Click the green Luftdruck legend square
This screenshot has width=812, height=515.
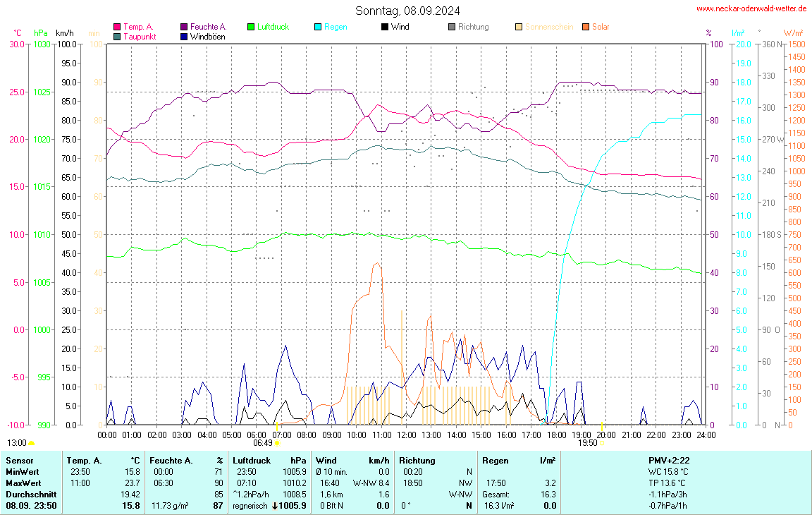pos(251,27)
